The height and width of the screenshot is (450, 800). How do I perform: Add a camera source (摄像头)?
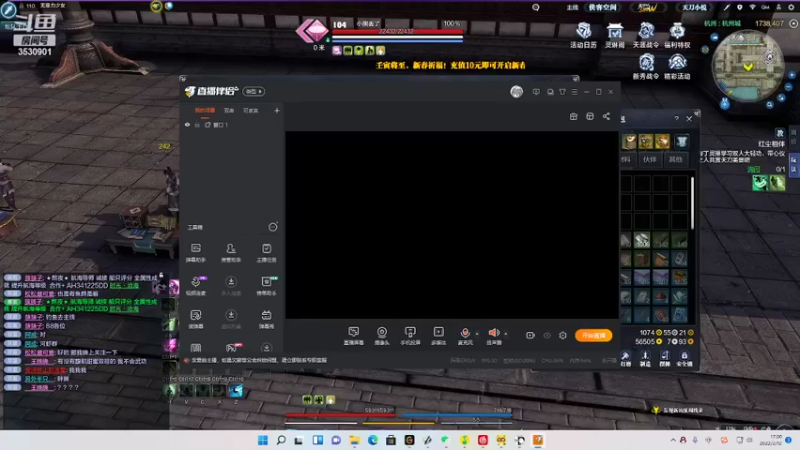pos(382,336)
